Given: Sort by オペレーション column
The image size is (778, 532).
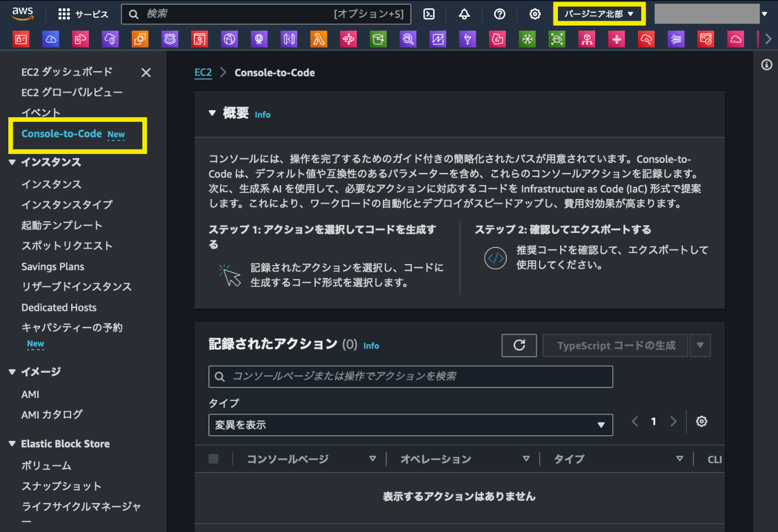Looking at the screenshot, I should 526,459.
